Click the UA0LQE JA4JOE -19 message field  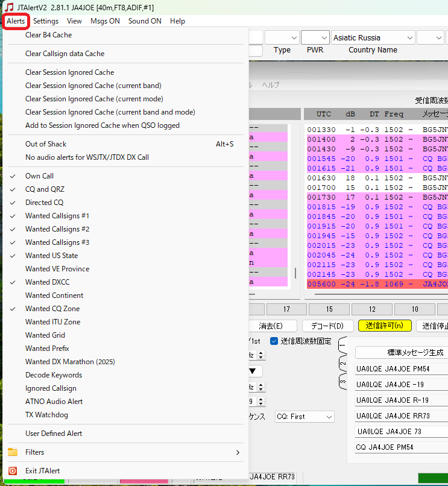pyautogui.click(x=402, y=385)
